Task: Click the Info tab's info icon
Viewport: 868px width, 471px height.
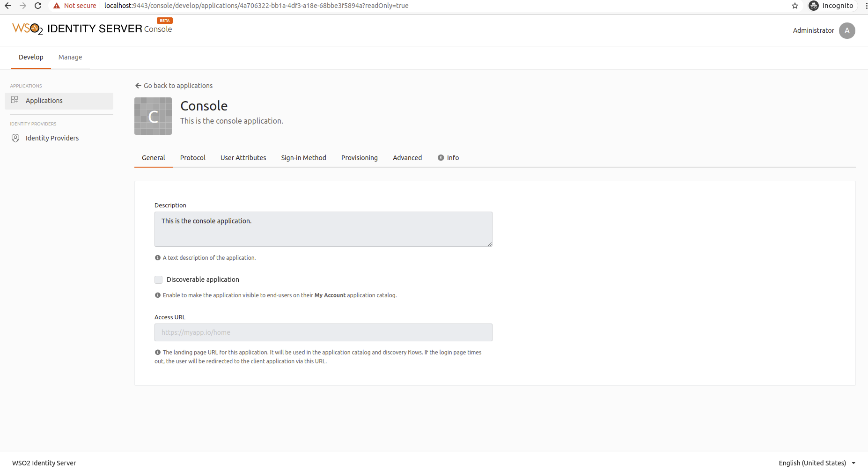Action: pos(441,158)
